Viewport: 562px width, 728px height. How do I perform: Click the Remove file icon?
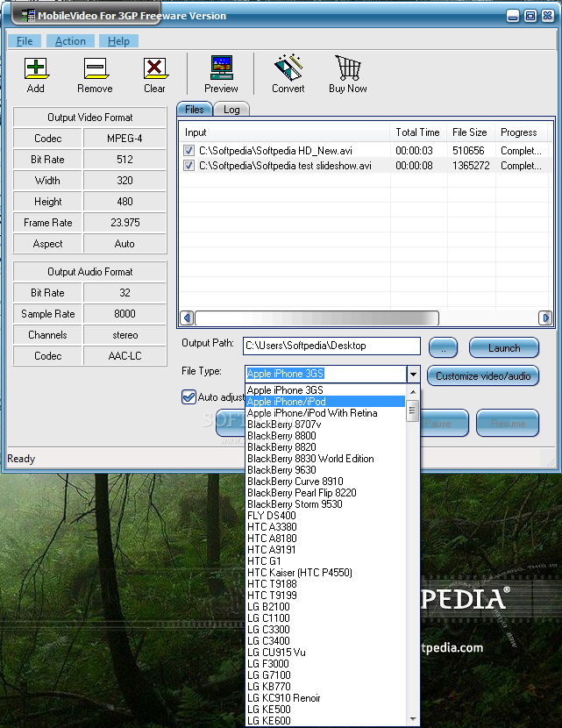[x=96, y=68]
